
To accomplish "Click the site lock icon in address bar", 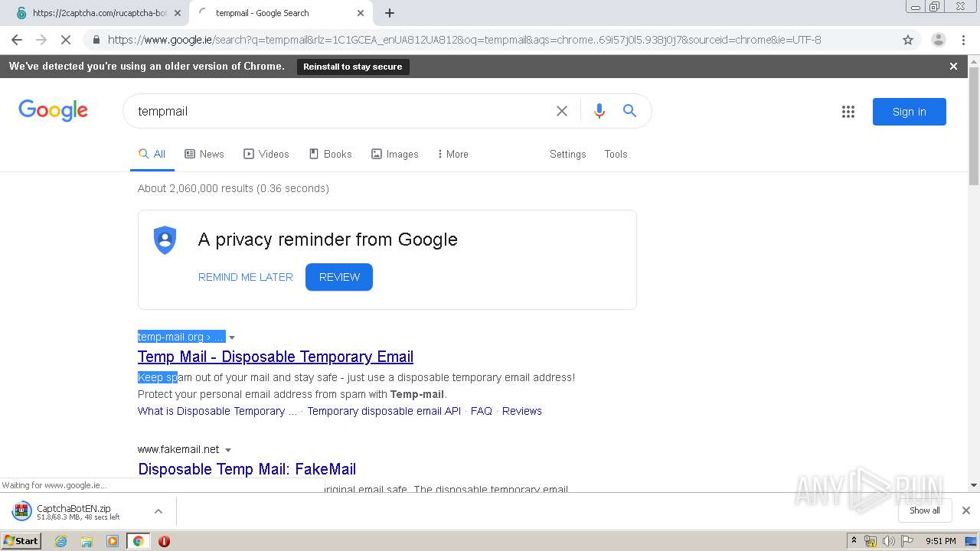I will coord(96,40).
